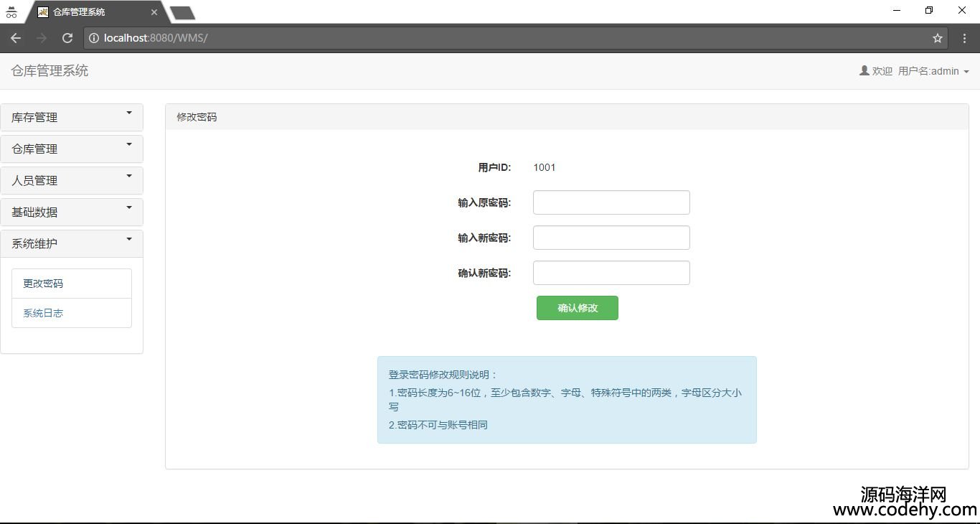Click the rule text 2.密码不可与账号相同
Viewport: 980px width, 524px height.
pyautogui.click(x=438, y=425)
